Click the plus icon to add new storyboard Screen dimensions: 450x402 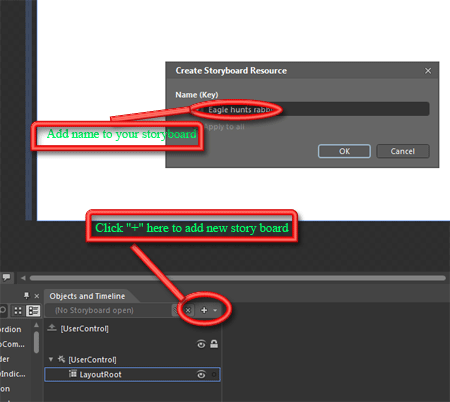pos(204,310)
